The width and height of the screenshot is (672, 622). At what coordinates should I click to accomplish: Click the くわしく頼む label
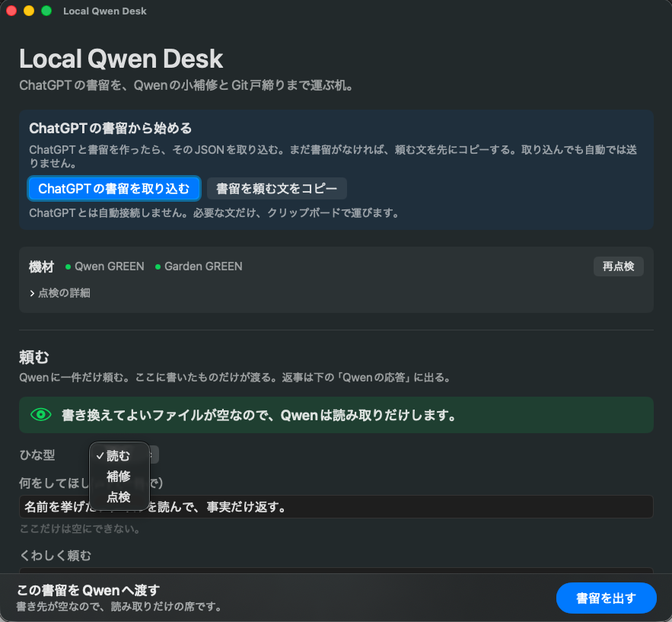pos(56,556)
